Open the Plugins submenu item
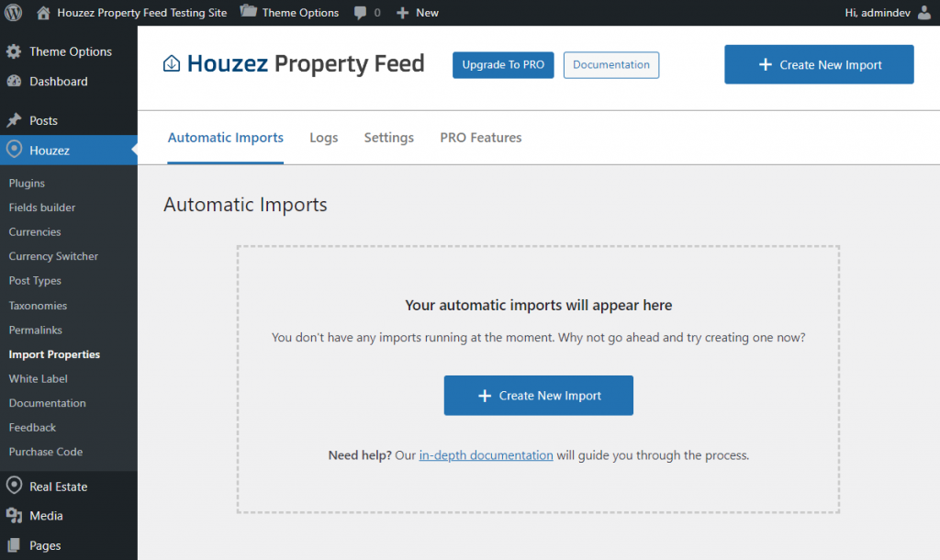This screenshot has width=940, height=560. tap(27, 183)
